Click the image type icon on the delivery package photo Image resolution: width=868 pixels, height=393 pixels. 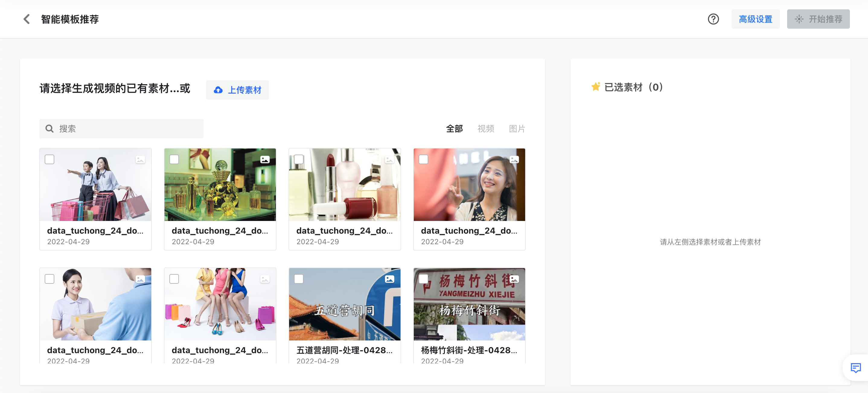pos(140,279)
